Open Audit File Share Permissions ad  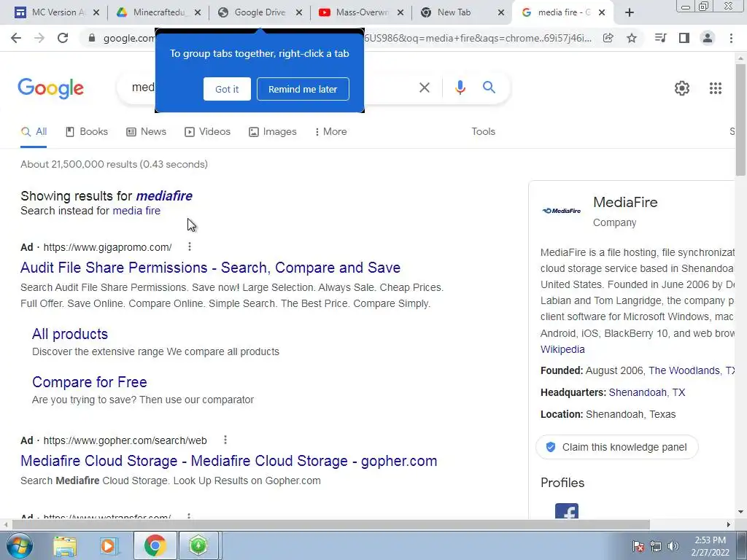click(x=210, y=268)
